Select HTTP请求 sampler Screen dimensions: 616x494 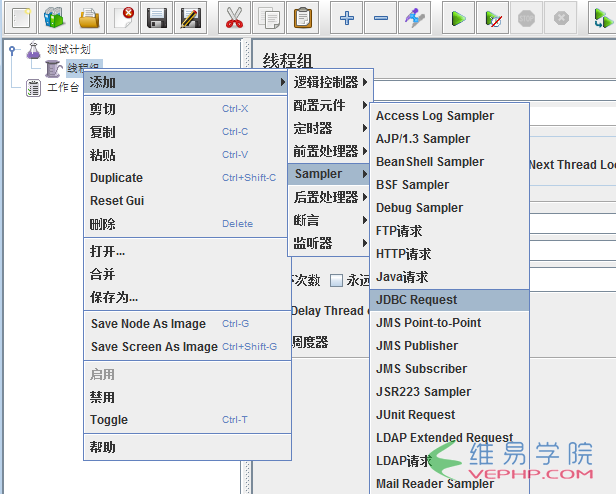point(449,253)
